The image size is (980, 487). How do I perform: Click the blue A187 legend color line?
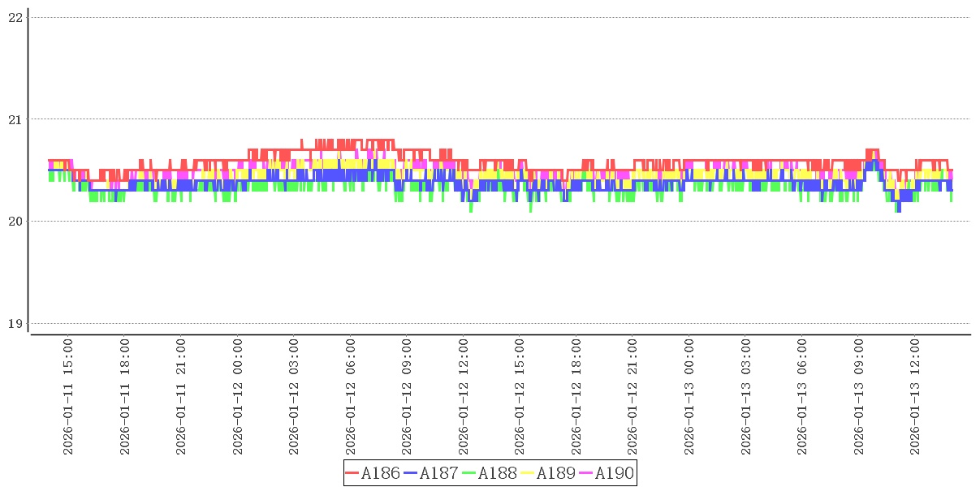410,473
